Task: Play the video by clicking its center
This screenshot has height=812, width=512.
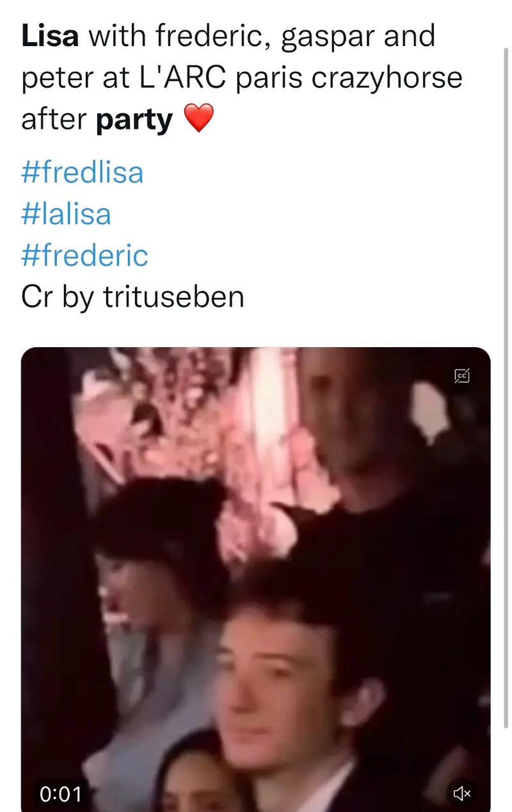Action: tap(256, 580)
